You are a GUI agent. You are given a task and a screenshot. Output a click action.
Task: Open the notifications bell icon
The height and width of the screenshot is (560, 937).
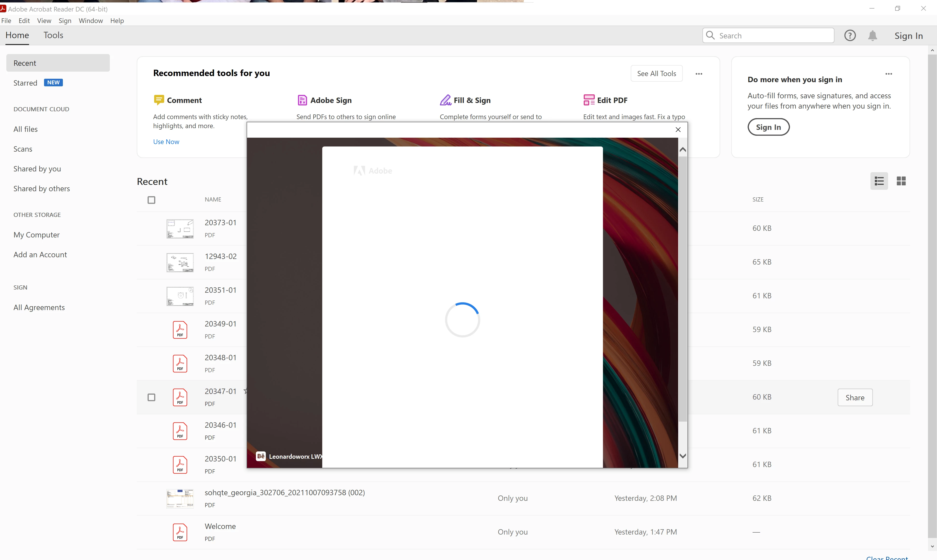pyautogui.click(x=872, y=35)
